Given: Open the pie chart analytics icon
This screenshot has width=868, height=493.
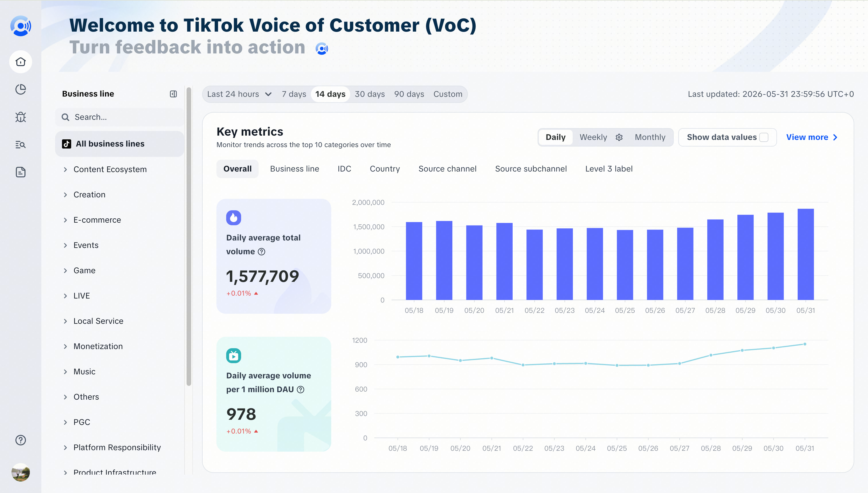Looking at the screenshot, I should 21,89.
